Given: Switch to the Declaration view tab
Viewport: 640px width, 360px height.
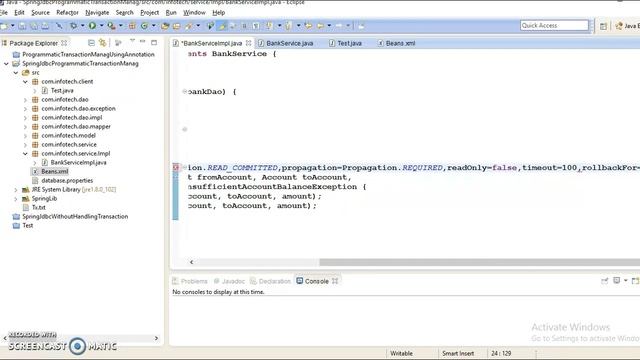Looking at the screenshot, I should tap(270, 281).
